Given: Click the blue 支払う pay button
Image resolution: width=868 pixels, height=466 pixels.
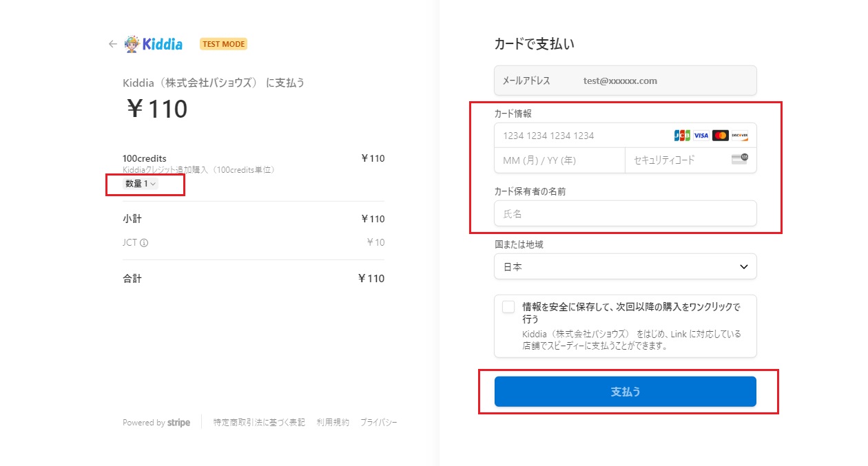Looking at the screenshot, I should (x=626, y=392).
